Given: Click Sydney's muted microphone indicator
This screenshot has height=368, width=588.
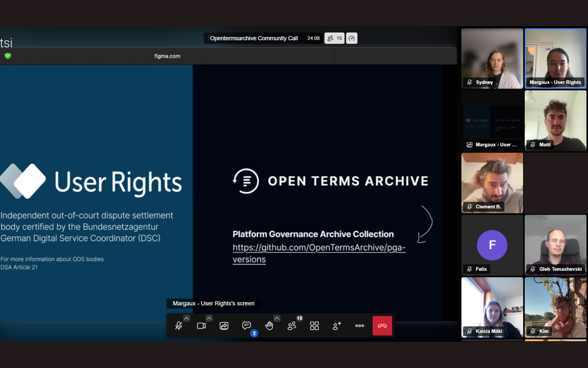Looking at the screenshot, I should click(x=469, y=82).
